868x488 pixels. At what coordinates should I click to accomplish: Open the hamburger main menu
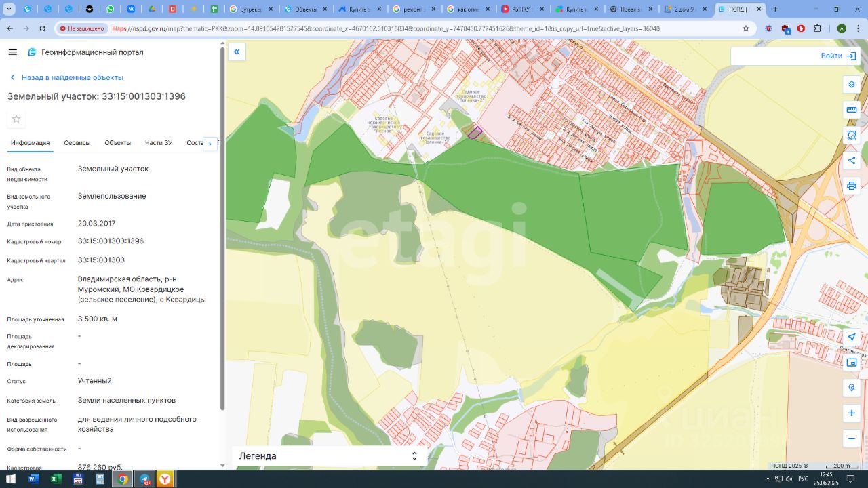[13, 52]
